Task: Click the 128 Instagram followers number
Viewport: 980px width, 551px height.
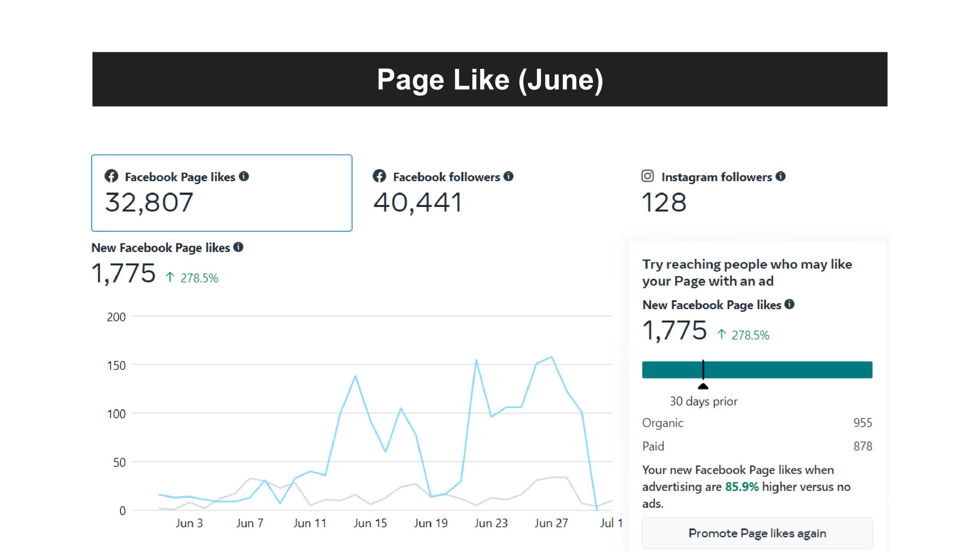Action: tap(664, 202)
